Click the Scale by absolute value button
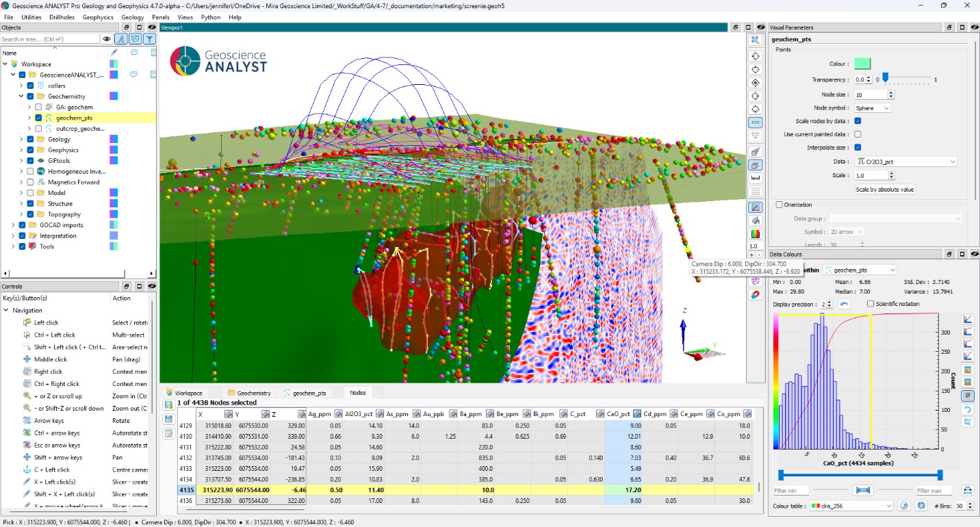This screenshot has height=527, width=980. click(885, 190)
